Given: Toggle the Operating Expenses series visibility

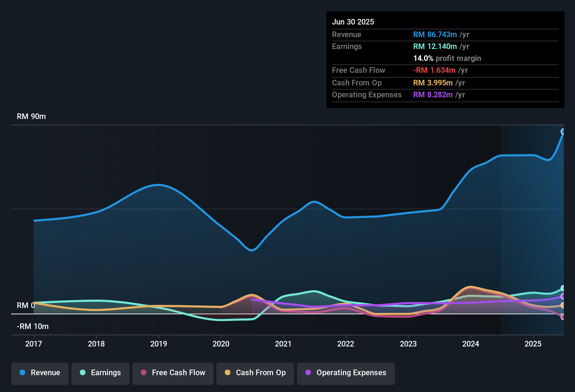Looking at the screenshot, I should tap(346, 373).
